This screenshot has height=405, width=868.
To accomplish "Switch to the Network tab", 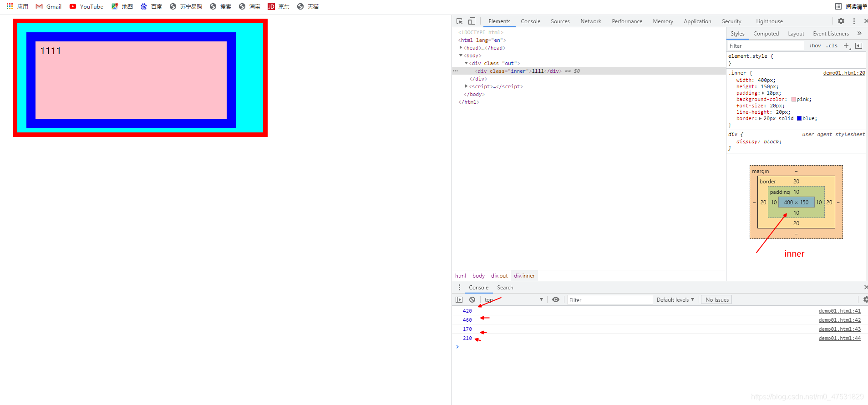I will click(590, 21).
